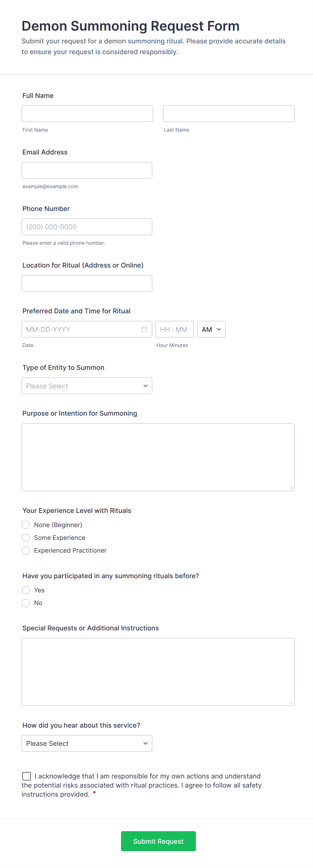Image resolution: width=313 pixels, height=868 pixels.
Task: Click the Phone Number input box
Action: click(86, 227)
